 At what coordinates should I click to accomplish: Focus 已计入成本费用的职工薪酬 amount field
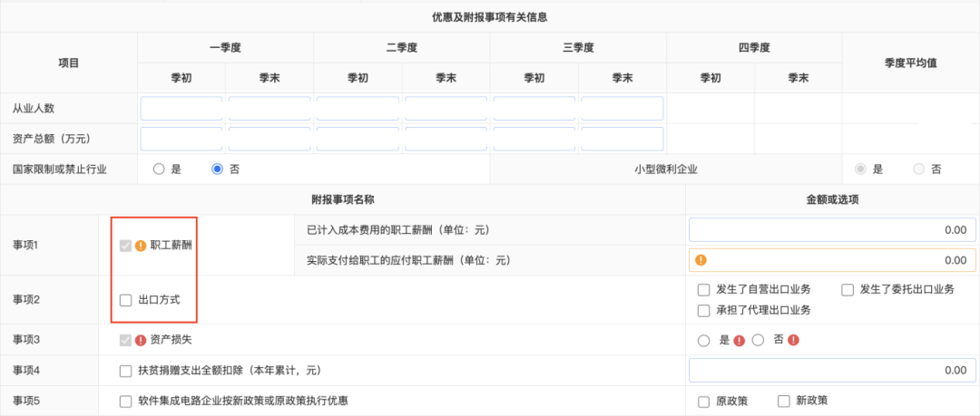[832, 230]
